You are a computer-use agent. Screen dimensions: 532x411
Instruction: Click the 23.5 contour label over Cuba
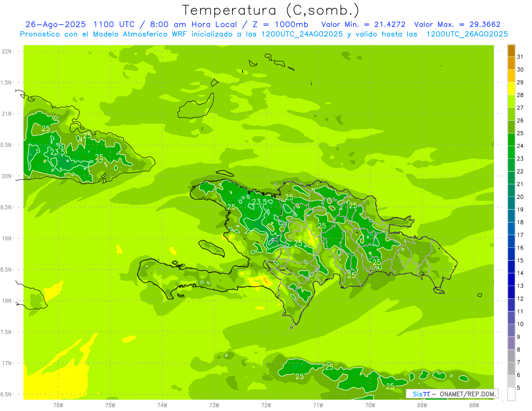click(58, 152)
